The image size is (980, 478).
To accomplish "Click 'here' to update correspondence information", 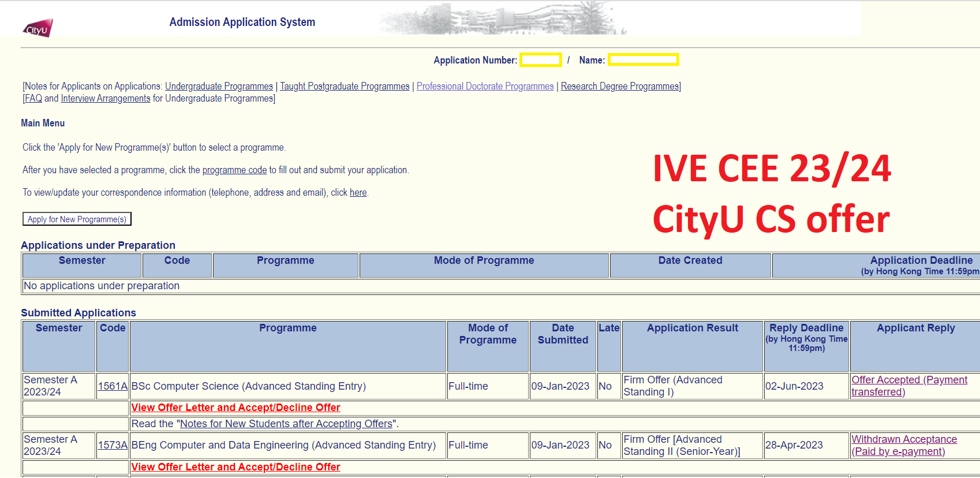I will [358, 192].
